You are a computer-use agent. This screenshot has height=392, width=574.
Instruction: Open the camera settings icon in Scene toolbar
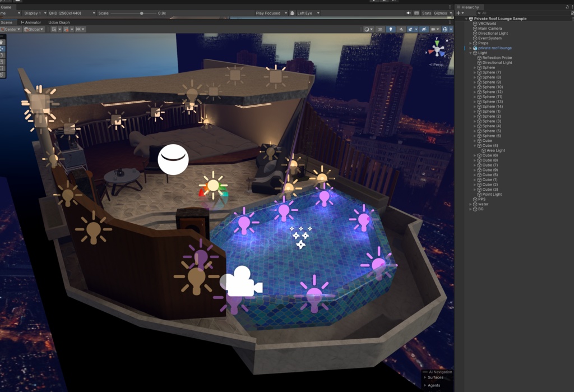434,30
